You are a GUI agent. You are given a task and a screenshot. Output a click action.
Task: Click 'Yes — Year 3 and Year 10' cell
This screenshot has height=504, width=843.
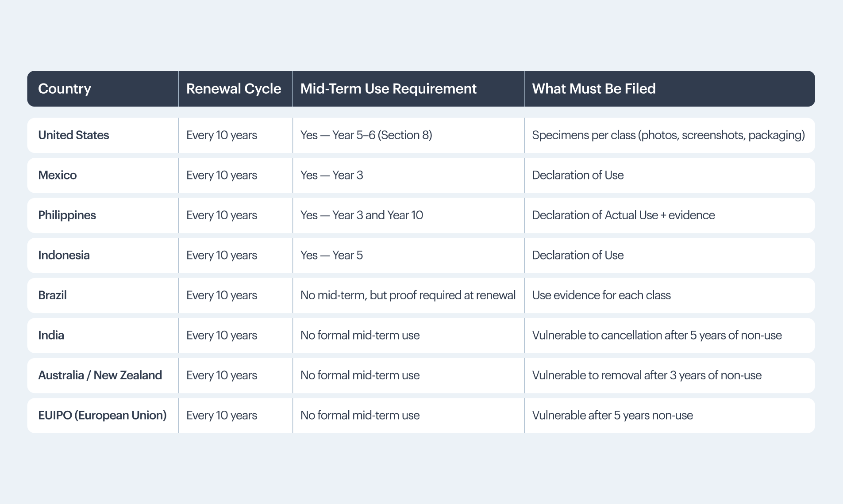click(362, 215)
